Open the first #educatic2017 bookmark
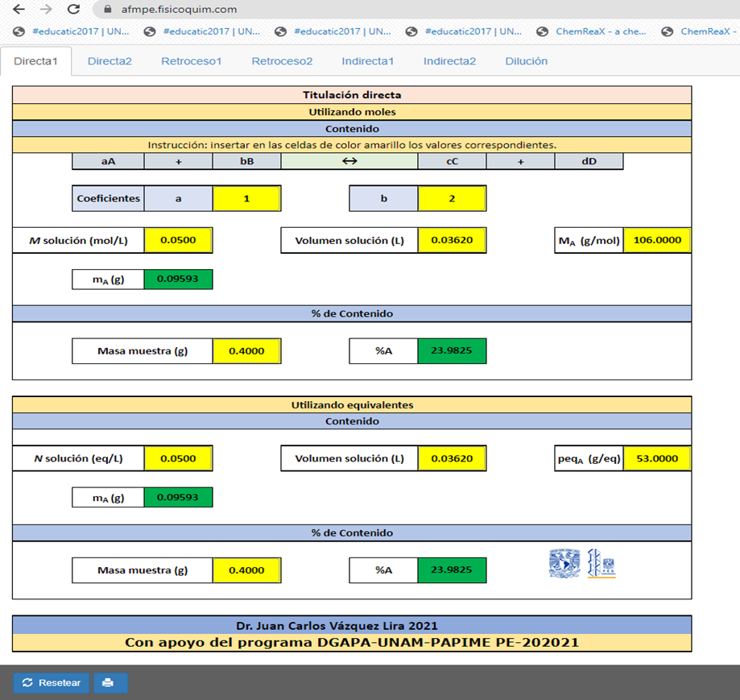740x700 pixels. tap(71, 31)
